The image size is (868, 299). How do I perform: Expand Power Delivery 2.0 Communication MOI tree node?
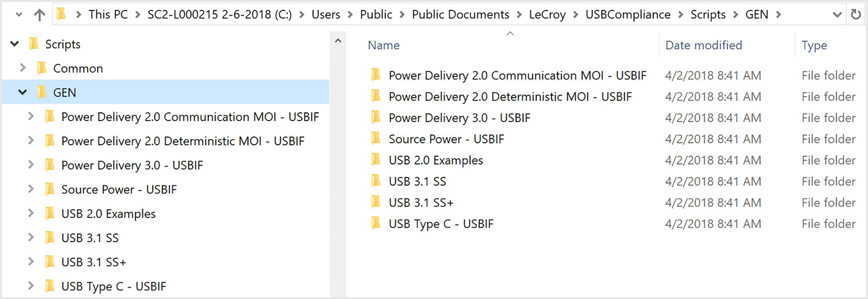31,116
